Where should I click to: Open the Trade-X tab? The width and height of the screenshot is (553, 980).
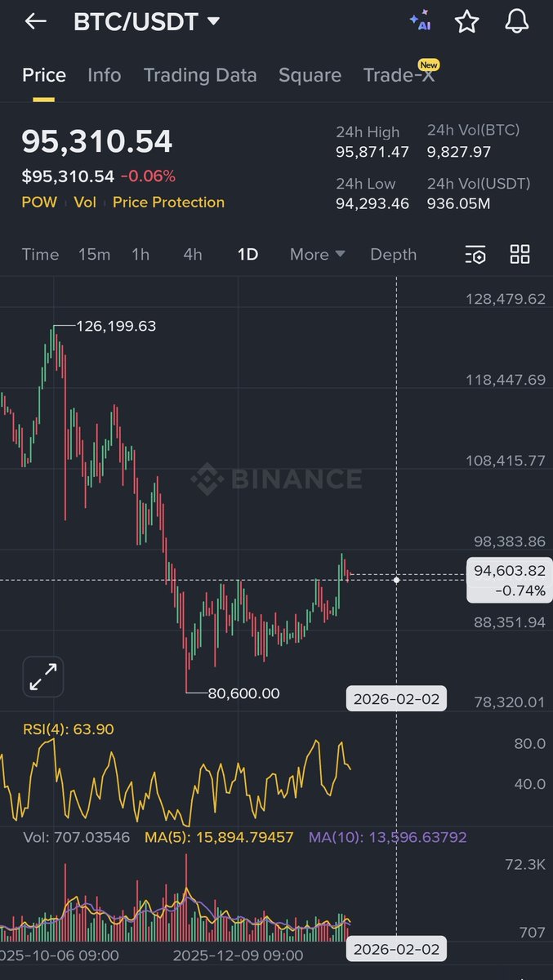399,75
